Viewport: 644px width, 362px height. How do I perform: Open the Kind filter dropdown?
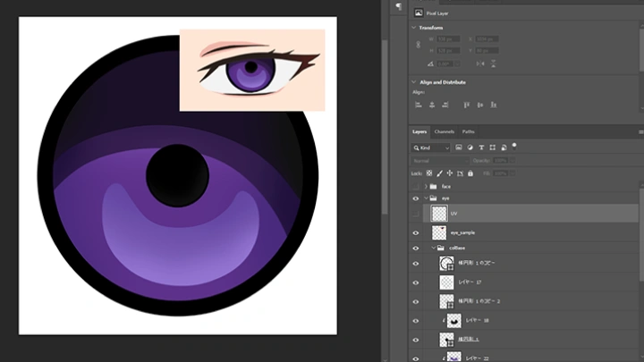click(x=431, y=147)
